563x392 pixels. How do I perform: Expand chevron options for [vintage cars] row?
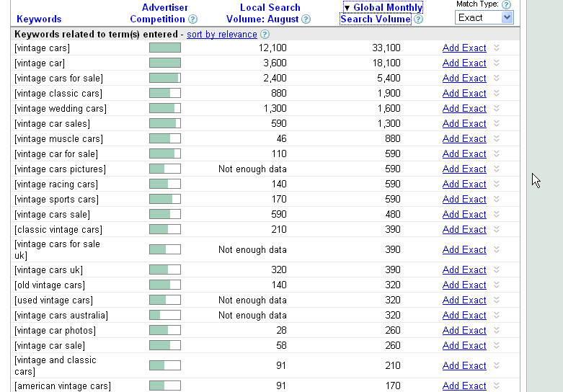pos(496,48)
